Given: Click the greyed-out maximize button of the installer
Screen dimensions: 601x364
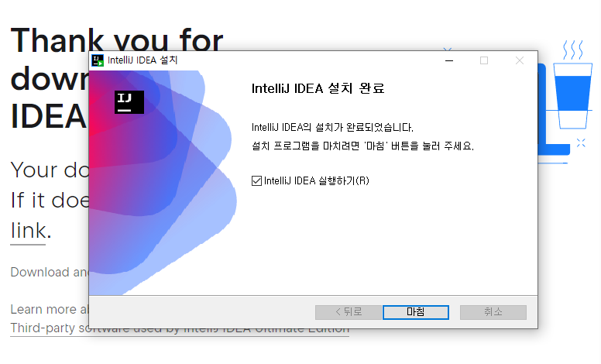Looking at the screenshot, I should coord(484,60).
